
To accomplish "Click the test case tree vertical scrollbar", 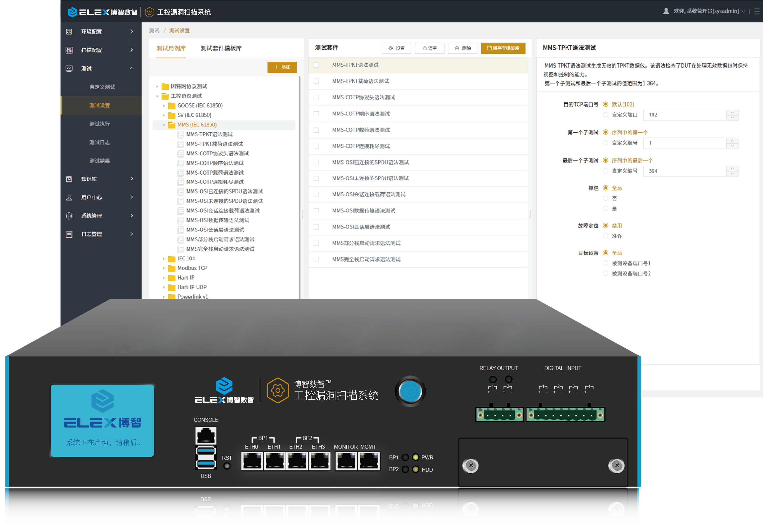I will click(299, 186).
